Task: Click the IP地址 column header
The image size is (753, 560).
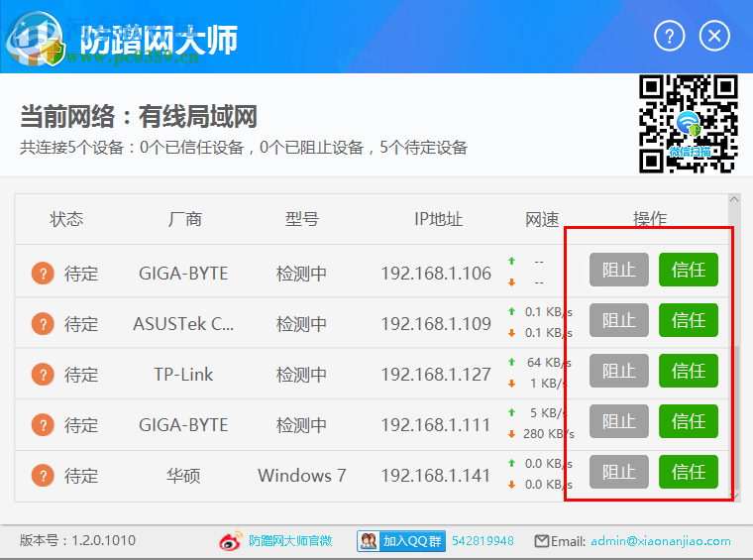Action: click(x=438, y=219)
